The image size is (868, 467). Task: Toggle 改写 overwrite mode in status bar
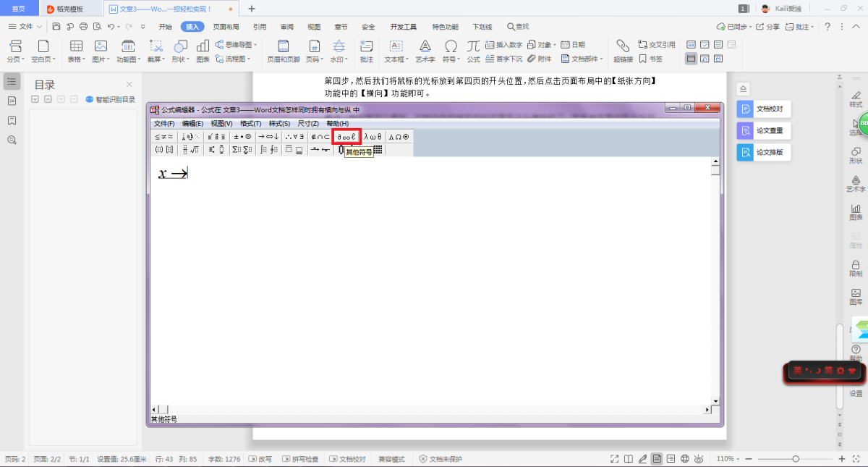coord(260,459)
